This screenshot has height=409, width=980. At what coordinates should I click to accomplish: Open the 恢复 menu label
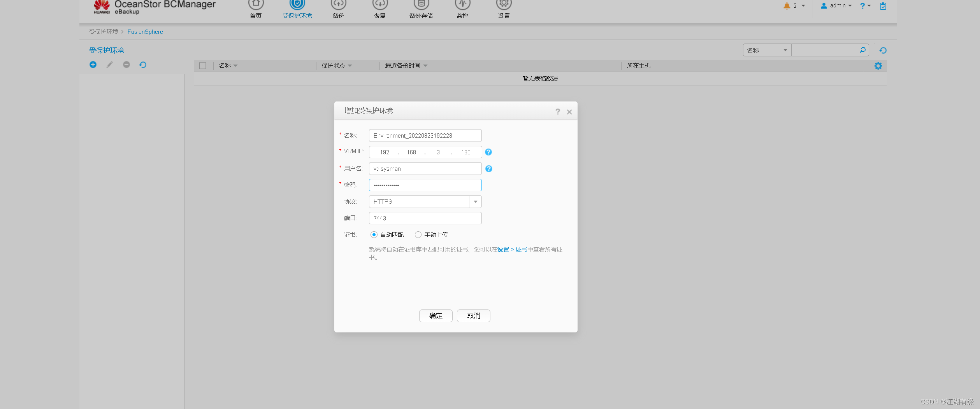(x=380, y=16)
